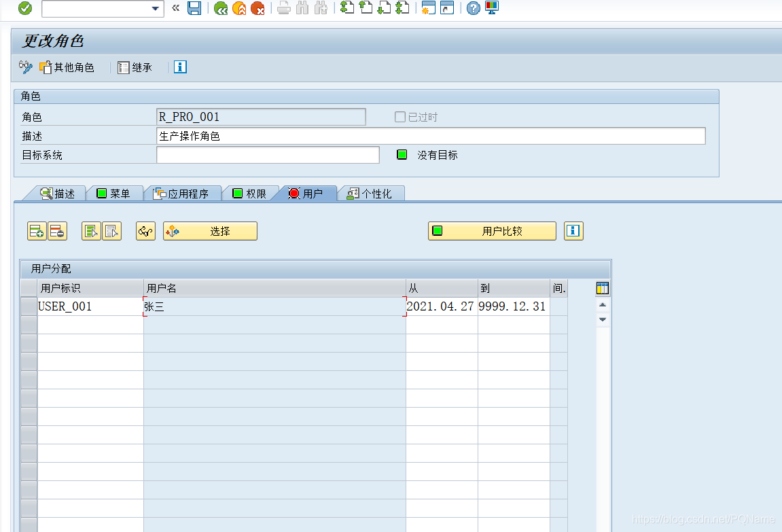The height and width of the screenshot is (532, 782).
Task: Go to next page icon
Action: coord(384,7)
